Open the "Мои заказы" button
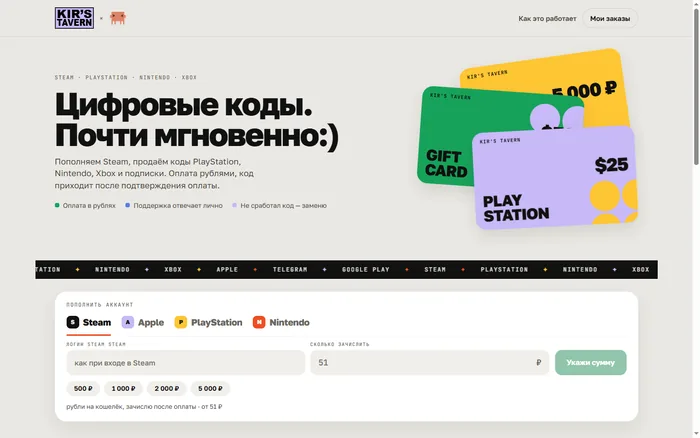 pyautogui.click(x=610, y=18)
